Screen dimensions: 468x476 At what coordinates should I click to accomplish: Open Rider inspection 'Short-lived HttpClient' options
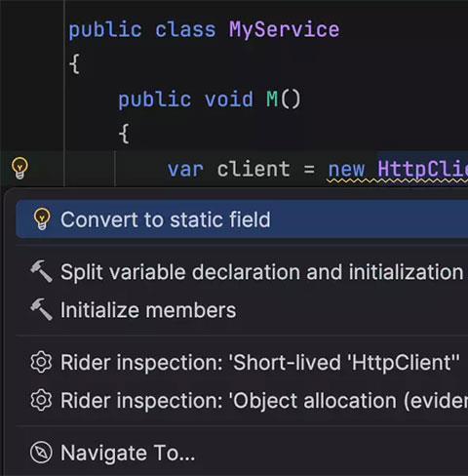pos(242,362)
